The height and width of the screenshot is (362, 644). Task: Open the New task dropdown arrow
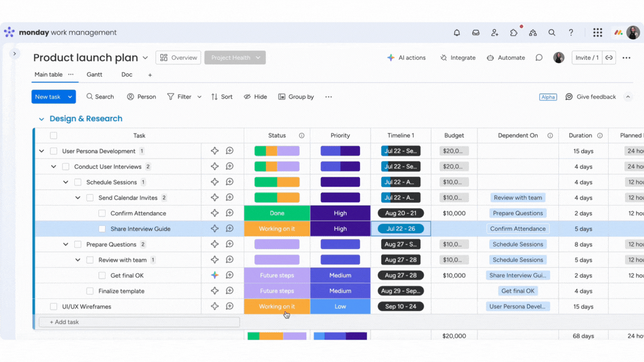point(70,97)
